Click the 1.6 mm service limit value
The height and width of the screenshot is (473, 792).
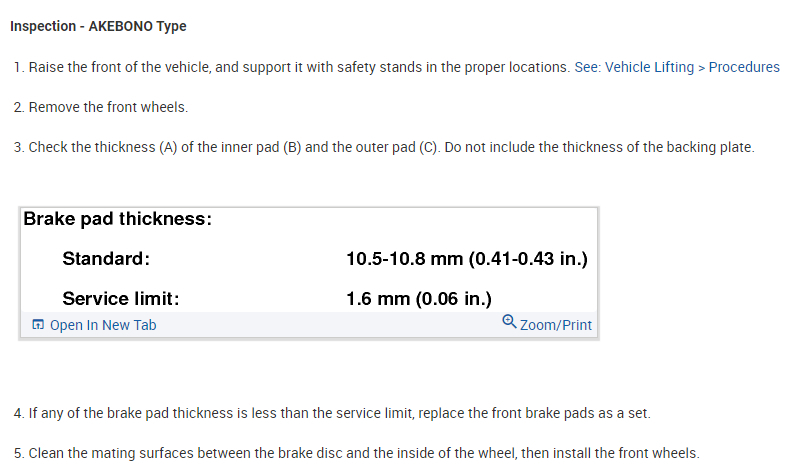pos(418,298)
